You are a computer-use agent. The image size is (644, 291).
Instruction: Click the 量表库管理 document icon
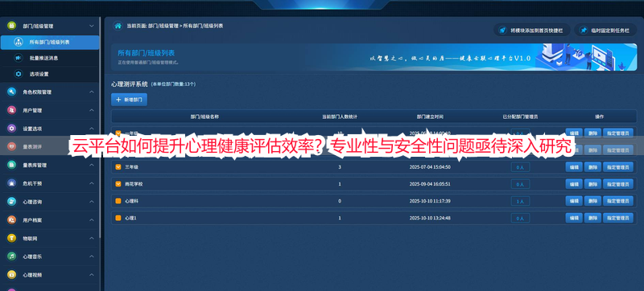click(11, 165)
